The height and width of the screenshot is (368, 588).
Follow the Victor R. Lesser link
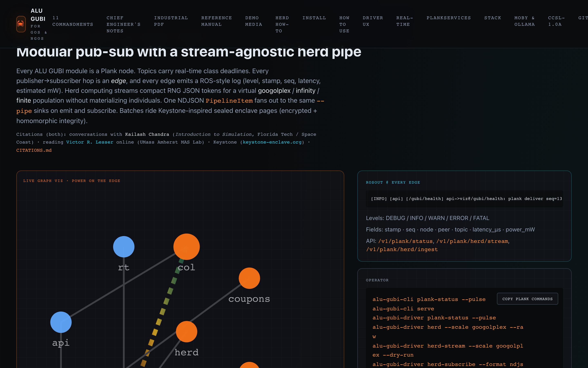click(x=90, y=142)
